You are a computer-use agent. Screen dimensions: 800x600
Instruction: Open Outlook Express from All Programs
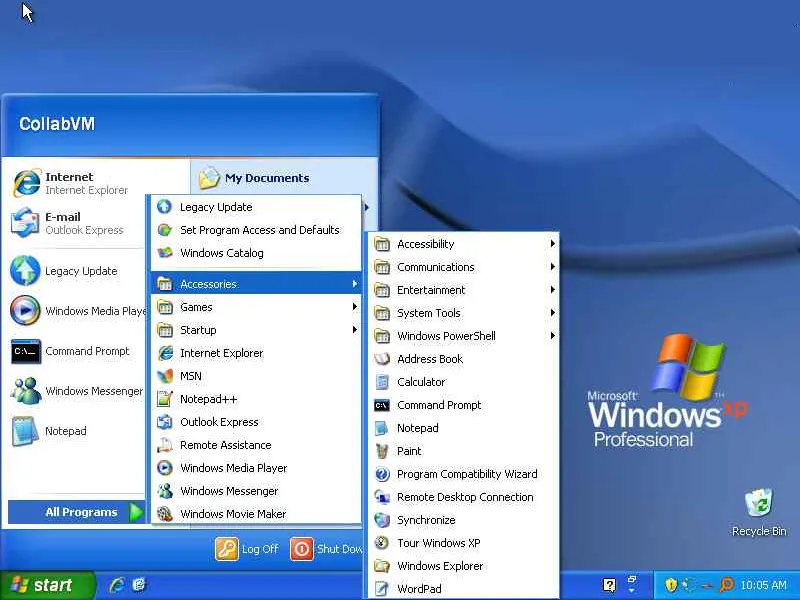256,422
